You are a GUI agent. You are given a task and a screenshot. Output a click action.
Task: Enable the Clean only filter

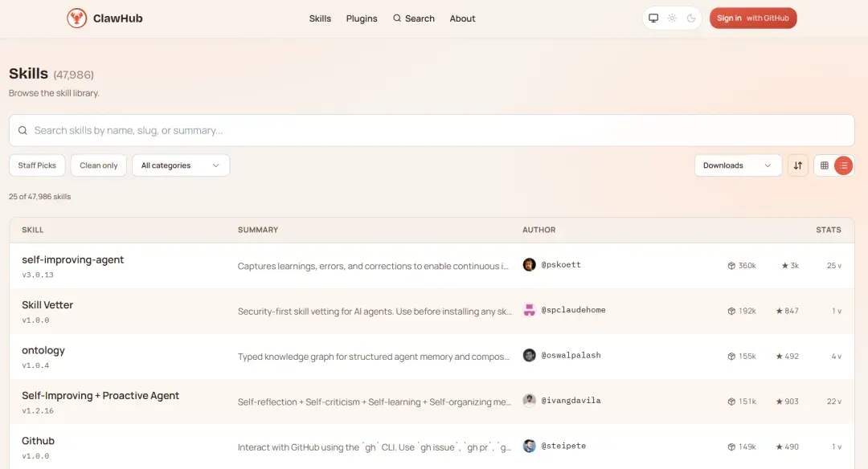click(x=99, y=165)
